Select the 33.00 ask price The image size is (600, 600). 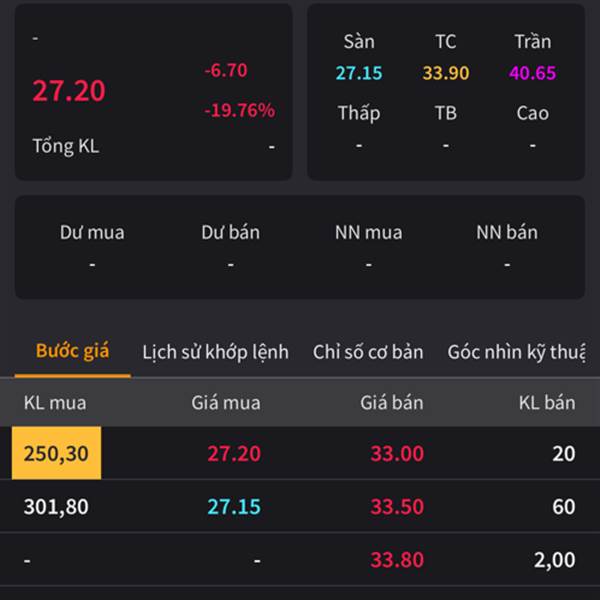397,453
